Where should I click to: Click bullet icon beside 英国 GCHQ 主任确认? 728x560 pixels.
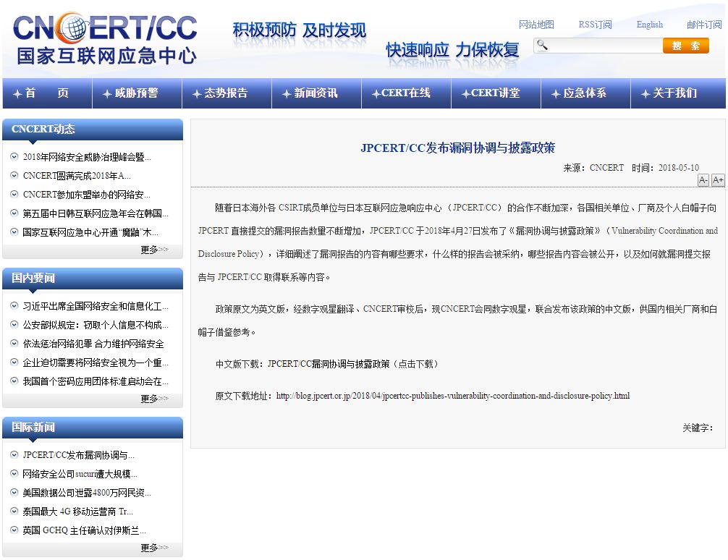(14, 530)
